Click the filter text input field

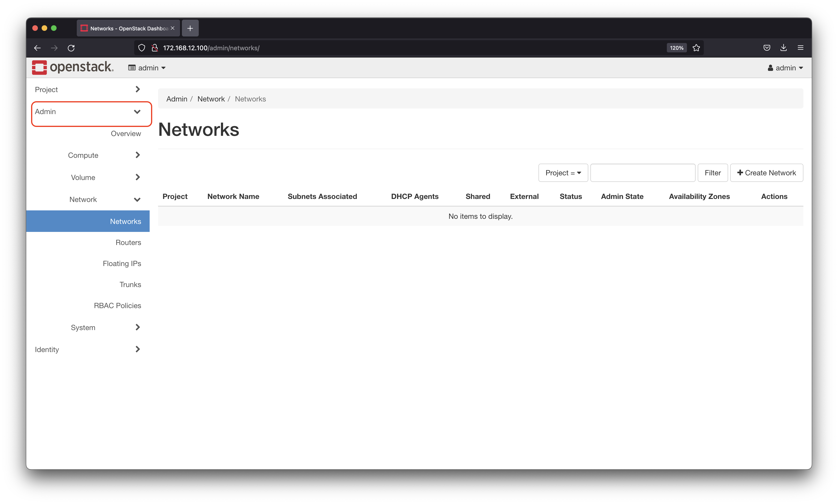point(643,173)
